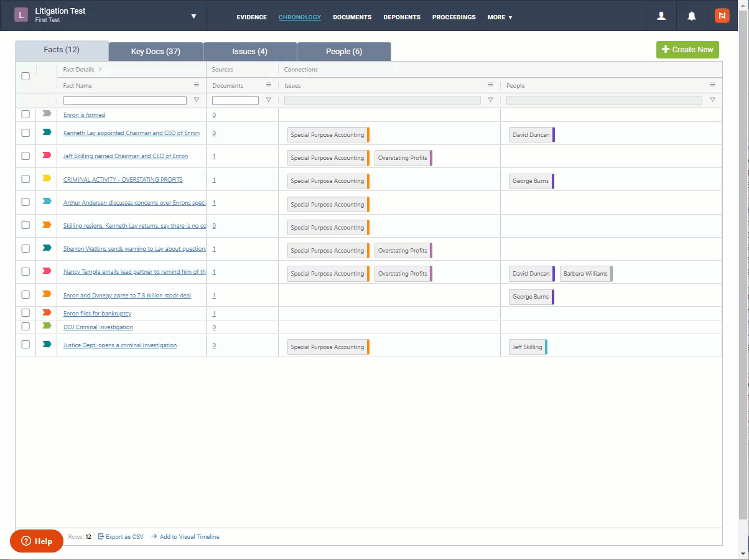749x560 pixels.
Task: Go to the PROCEEDINGS menu
Action: click(x=454, y=17)
